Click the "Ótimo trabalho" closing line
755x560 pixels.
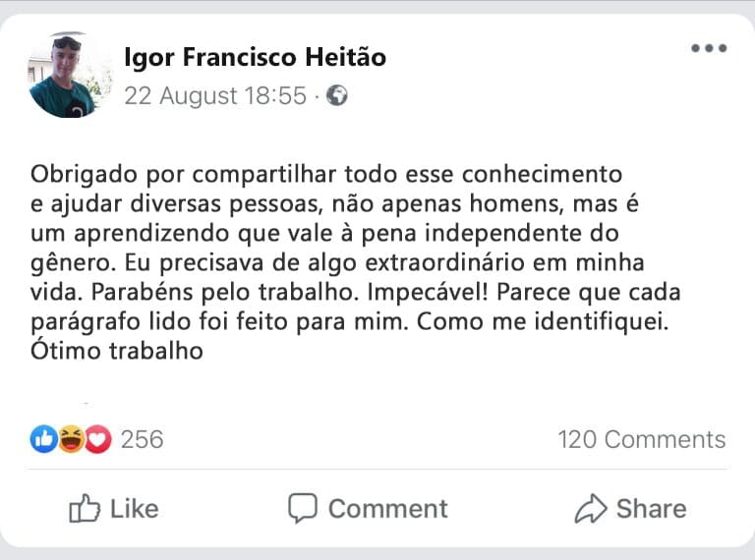(116, 351)
